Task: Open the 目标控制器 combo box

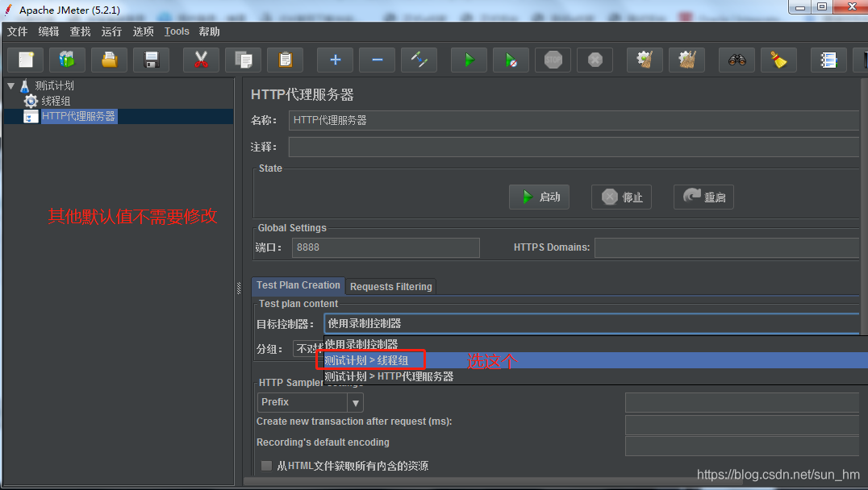Action: (x=592, y=323)
